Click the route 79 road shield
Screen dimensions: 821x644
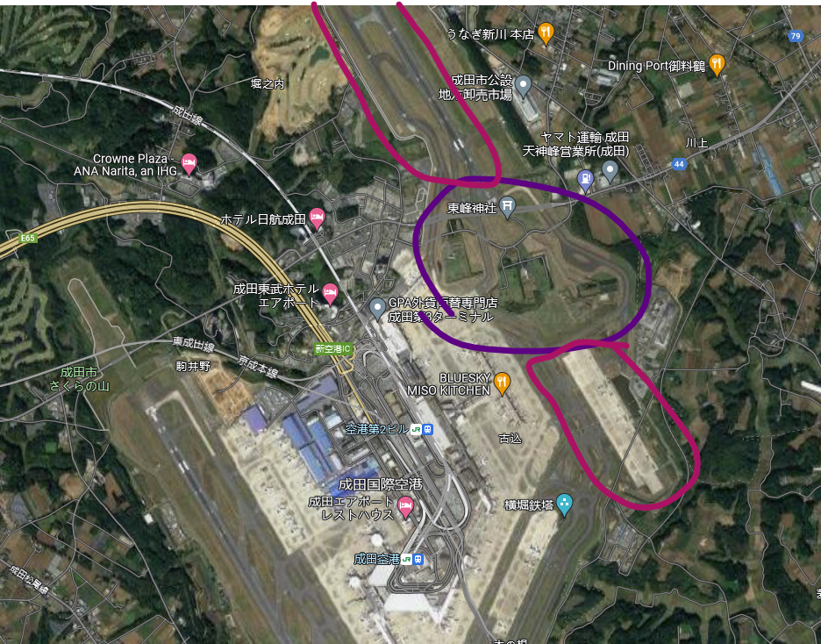coord(796,36)
